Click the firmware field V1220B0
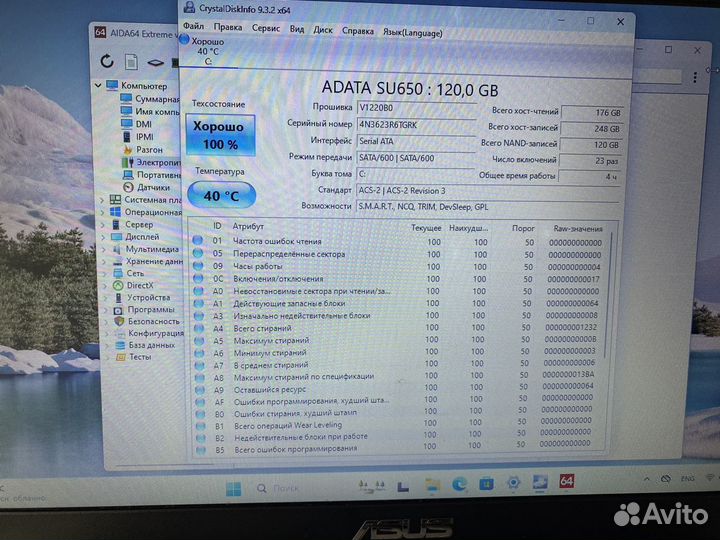 tap(416, 108)
